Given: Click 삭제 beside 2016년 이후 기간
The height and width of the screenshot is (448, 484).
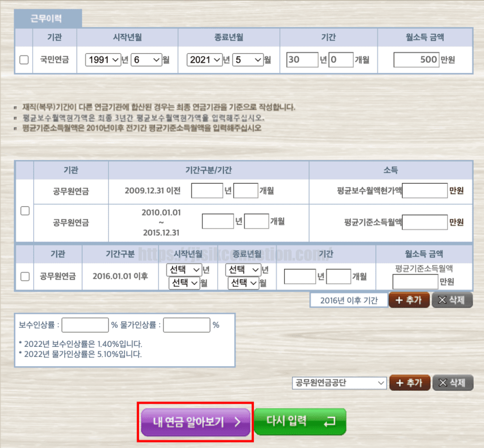Looking at the screenshot, I should pos(452,300).
